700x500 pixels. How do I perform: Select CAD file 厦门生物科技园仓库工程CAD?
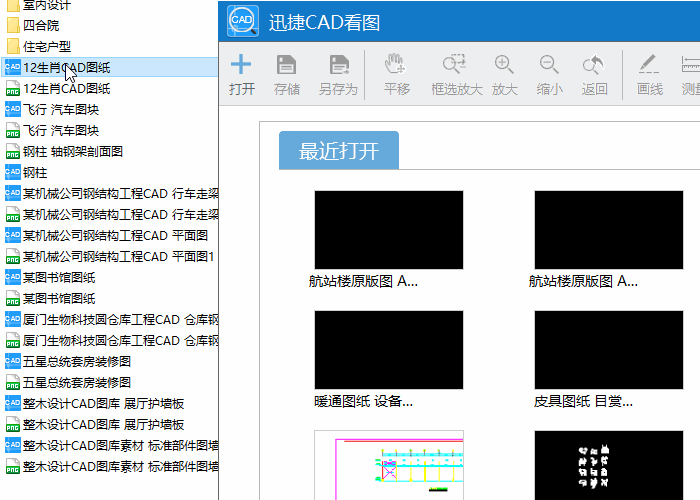[111, 319]
